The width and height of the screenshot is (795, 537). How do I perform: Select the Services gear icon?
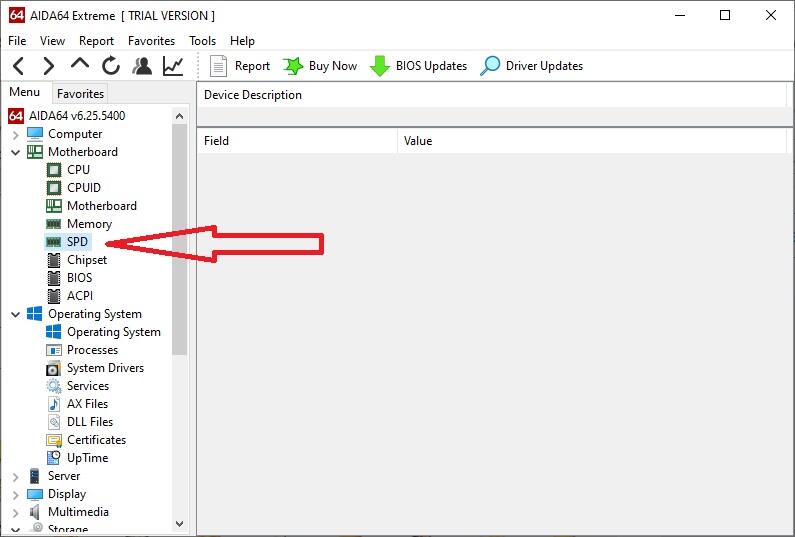coord(54,386)
